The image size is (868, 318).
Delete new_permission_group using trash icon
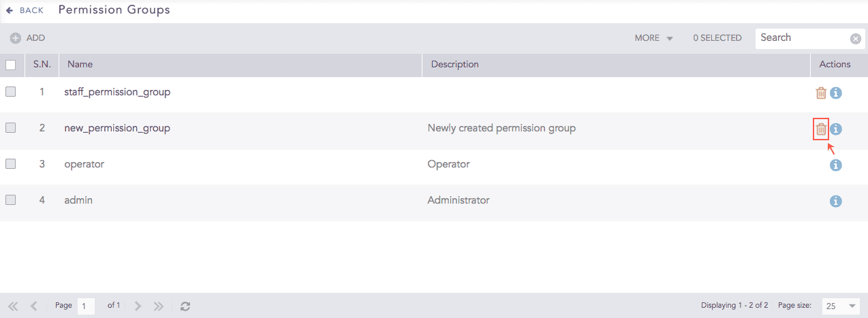click(x=821, y=129)
